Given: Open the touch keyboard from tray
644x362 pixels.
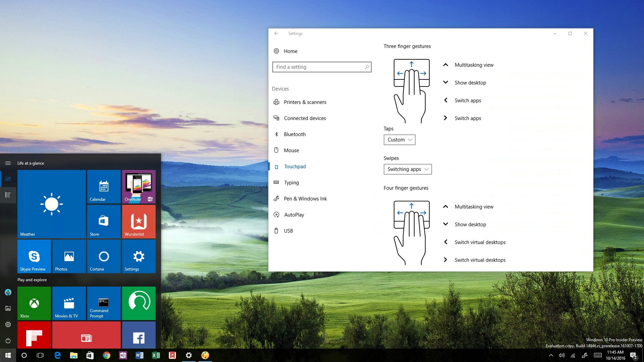Looking at the screenshot, I should pos(598,355).
